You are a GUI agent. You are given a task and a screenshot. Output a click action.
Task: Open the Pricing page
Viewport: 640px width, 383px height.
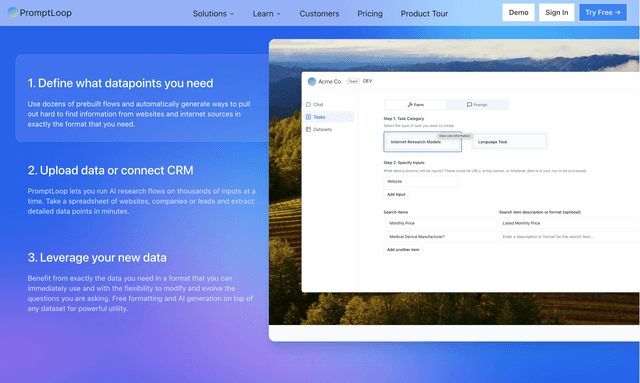[x=370, y=13]
